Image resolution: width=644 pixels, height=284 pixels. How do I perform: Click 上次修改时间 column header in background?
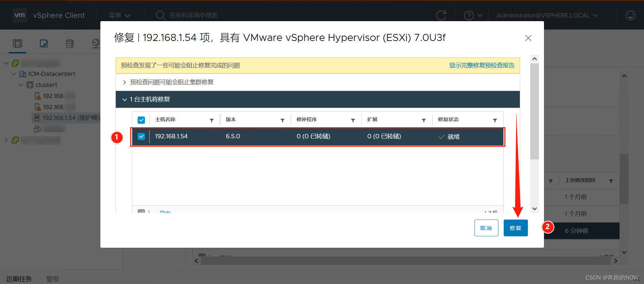coord(580,180)
